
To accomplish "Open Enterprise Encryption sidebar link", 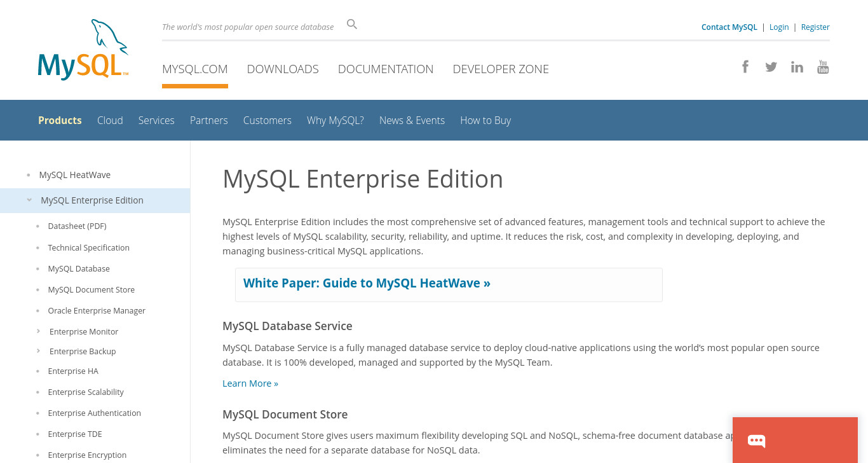I will tap(87, 455).
